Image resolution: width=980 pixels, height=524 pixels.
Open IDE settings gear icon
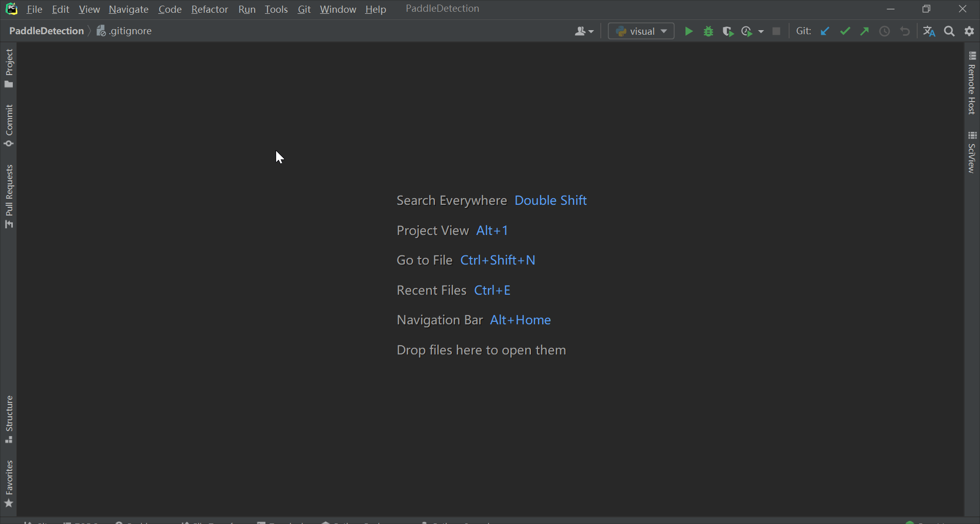pyautogui.click(x=969, y=32)
